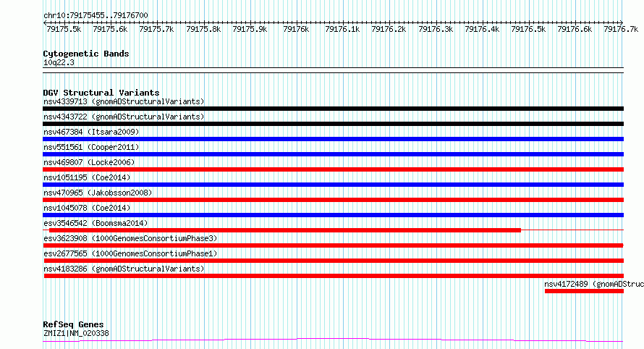Screen dimensions: 644x349
Task: Click the 79176k ruler label
Action: [296, 29]
